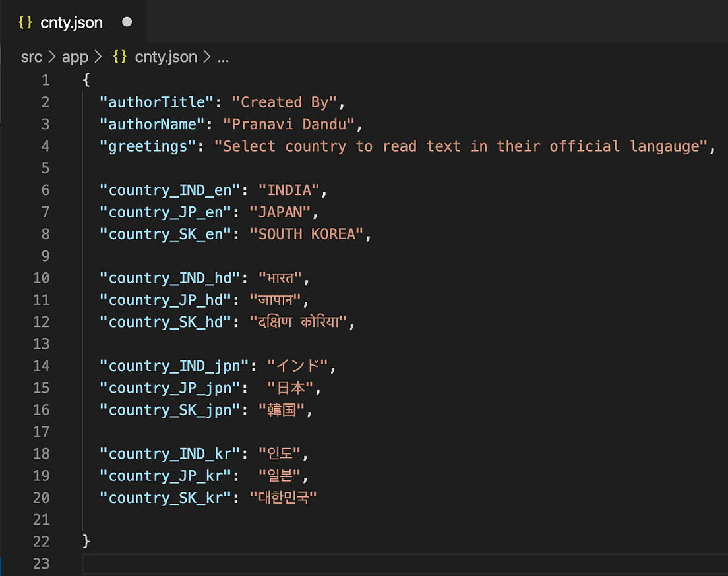Screen dimensions: 728x576
Task: Click the chevron after cnty.json in breadcrumb
Action: point(206,57)
